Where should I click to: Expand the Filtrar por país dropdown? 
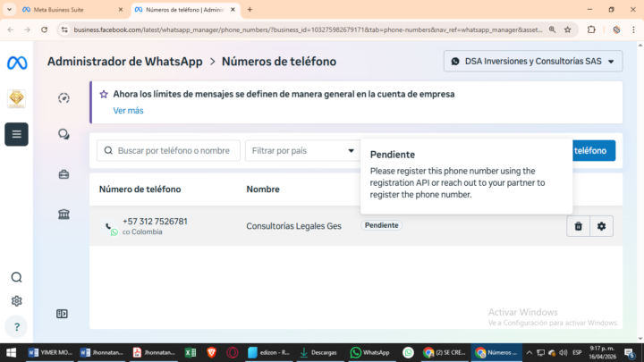point(302,151)
